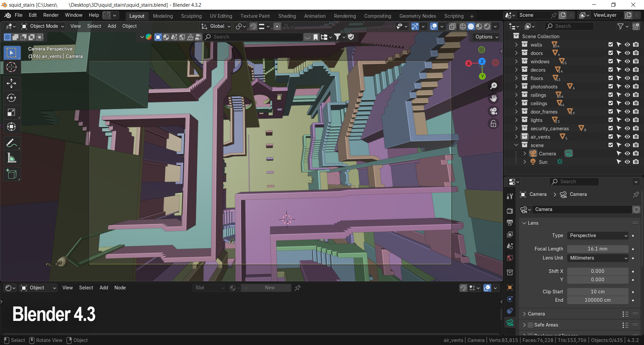Open the Render menu
644x345 pixels.
(x=51, y=15)
